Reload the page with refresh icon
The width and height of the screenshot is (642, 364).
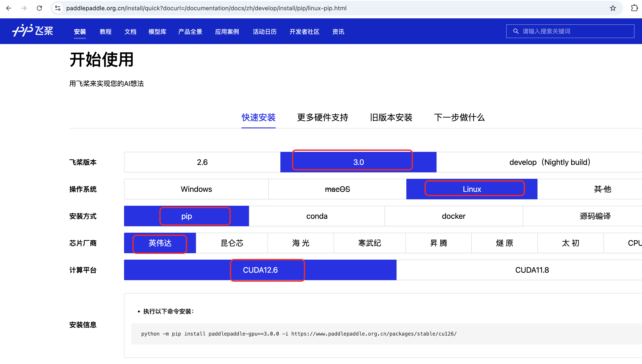(39, 8)
